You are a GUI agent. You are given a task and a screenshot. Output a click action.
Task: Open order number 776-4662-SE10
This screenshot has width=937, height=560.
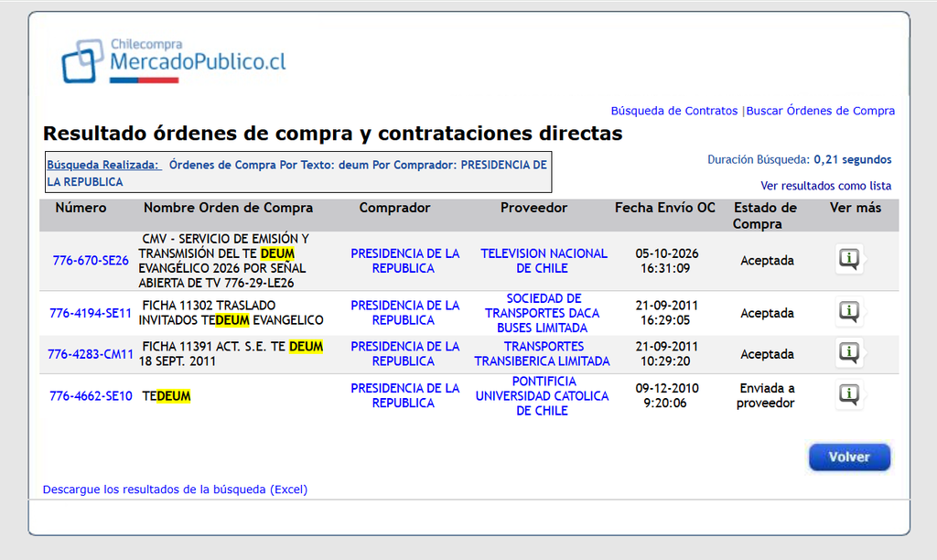[91, 396]
